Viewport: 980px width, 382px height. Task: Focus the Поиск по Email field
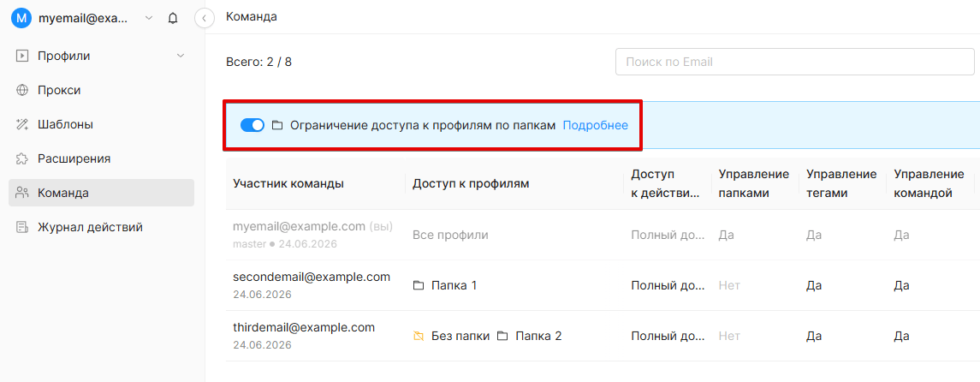(795, 62)
